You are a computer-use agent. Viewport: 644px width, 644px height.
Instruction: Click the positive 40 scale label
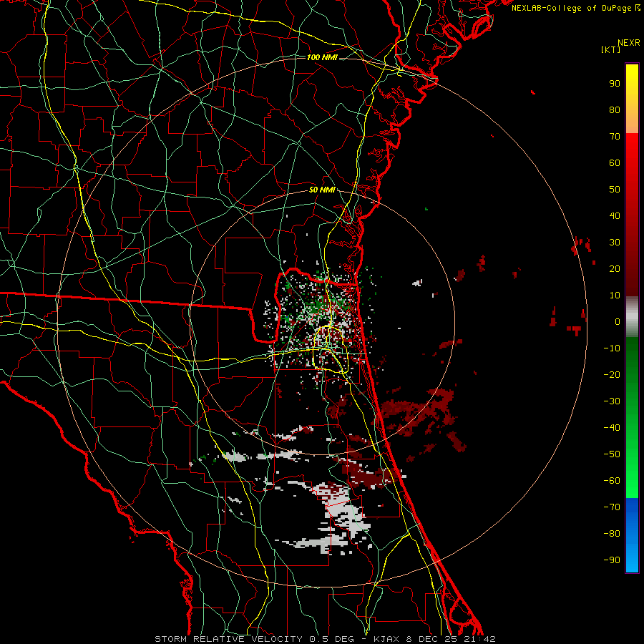coord(615,216)
